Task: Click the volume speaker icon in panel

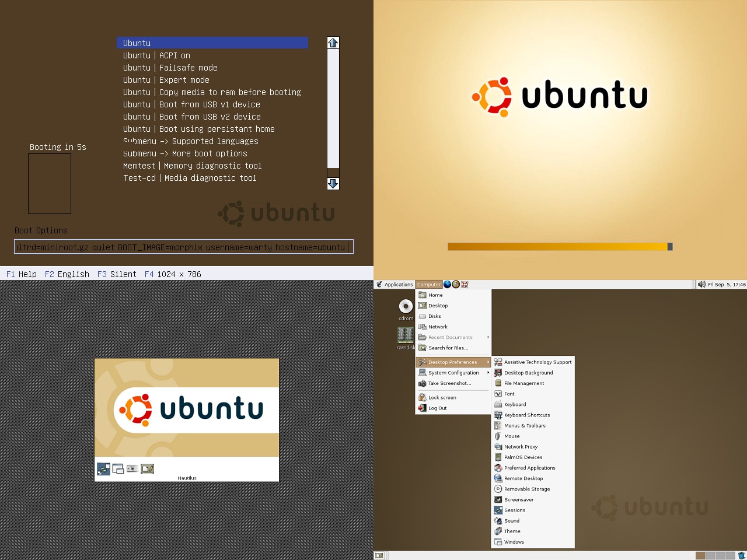Action: click(701, 285)
